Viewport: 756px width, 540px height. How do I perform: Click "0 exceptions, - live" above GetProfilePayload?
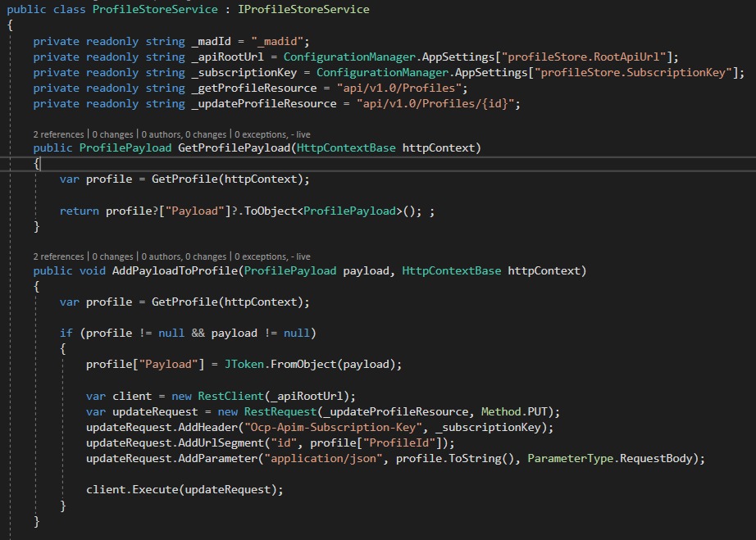click(272, 134)
